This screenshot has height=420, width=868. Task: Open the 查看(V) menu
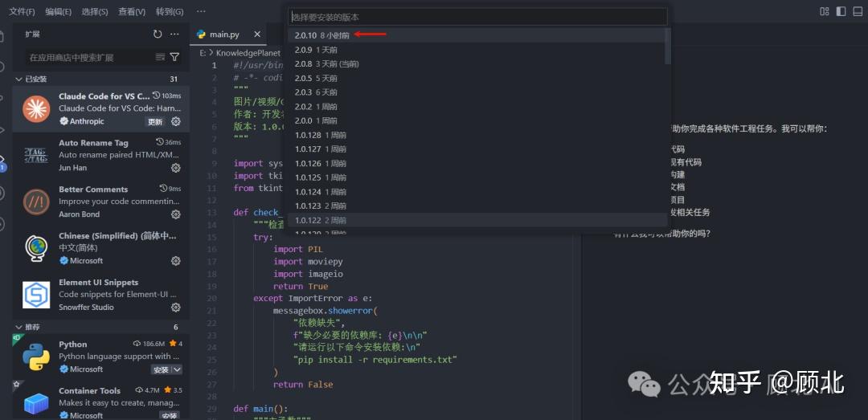coord(132,11)
